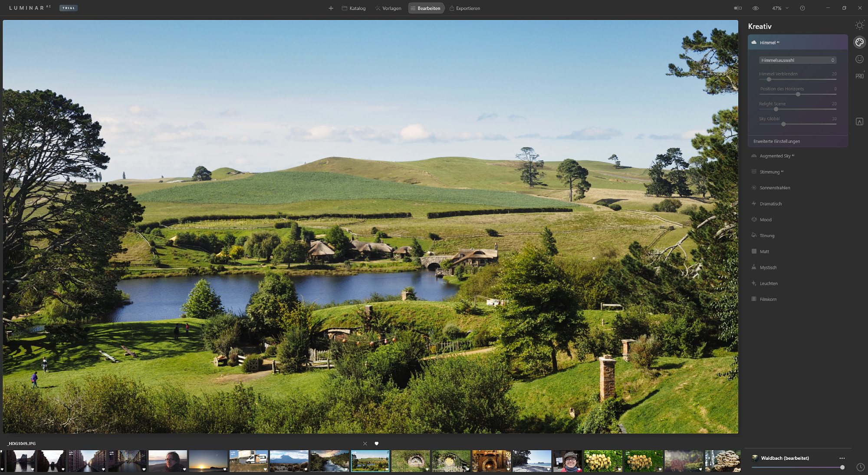Click the plus icon to add photos
Screen dimensions: 868x475
tap(331, 8)
